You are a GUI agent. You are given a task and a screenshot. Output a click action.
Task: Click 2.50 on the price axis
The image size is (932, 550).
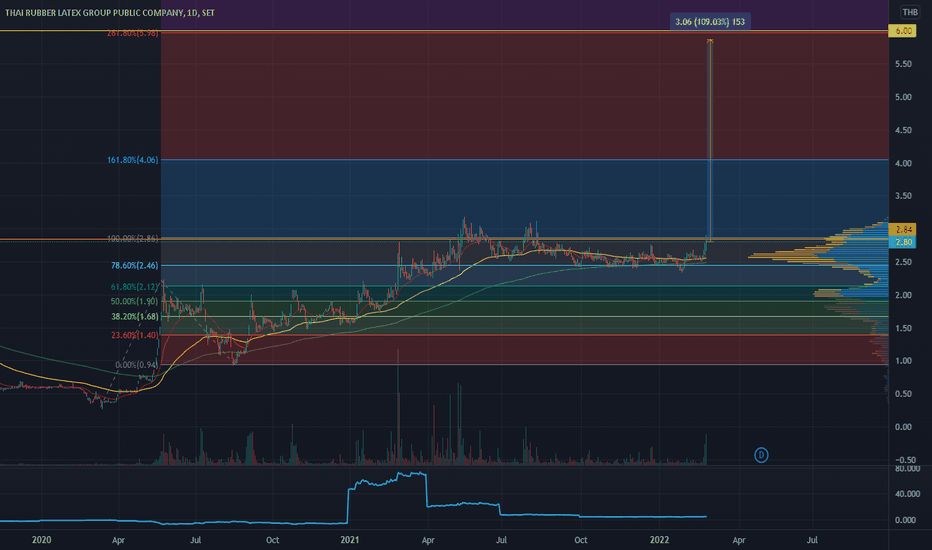pos(903,262)
